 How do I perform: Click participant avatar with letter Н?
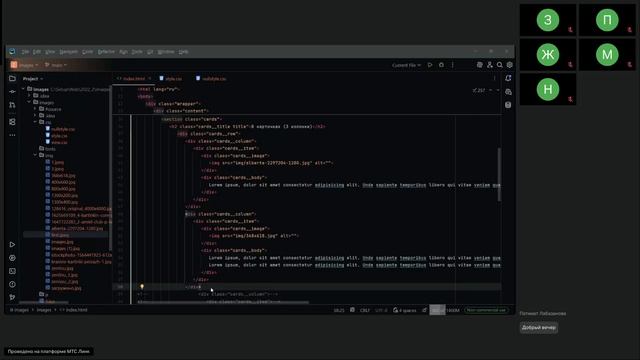pos(548,89)
